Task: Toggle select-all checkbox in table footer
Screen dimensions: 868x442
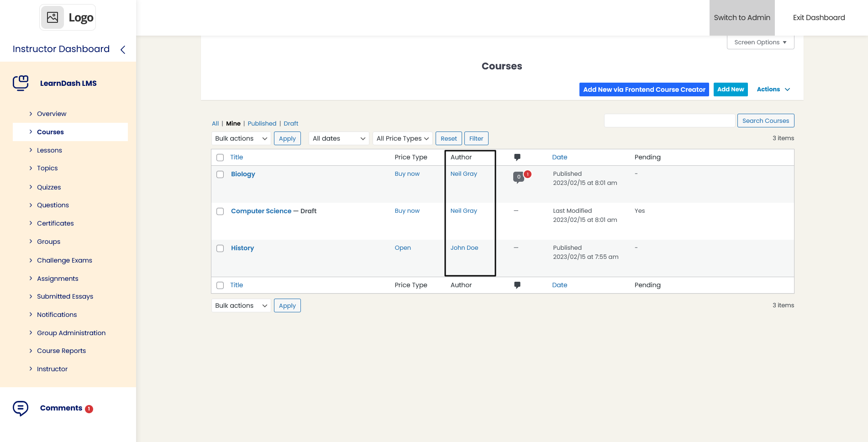Action: (220, 285)
